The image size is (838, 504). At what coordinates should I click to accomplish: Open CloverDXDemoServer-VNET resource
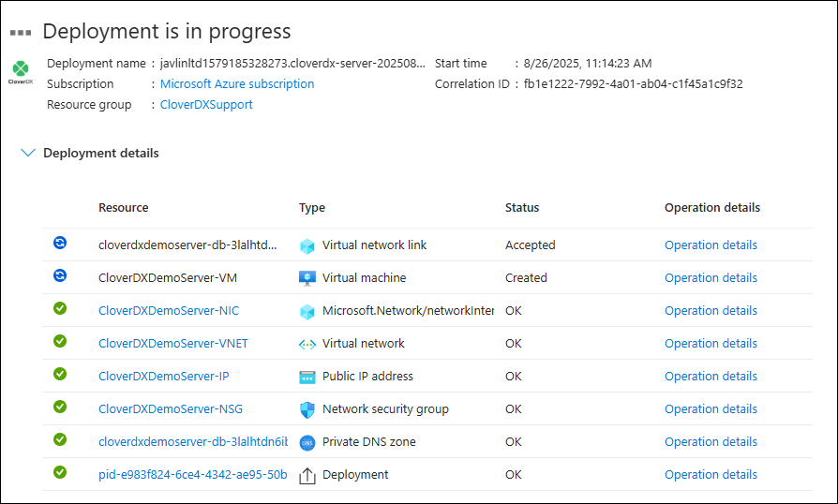coord(173,343)
